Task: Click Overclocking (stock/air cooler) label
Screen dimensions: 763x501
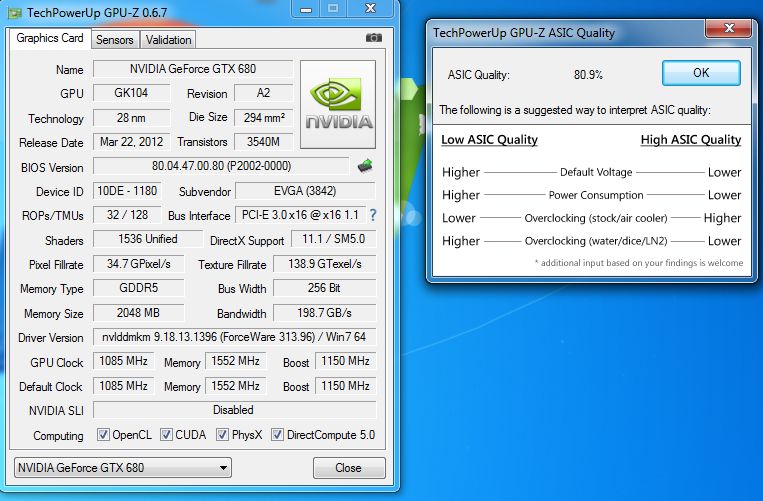Action: [596, 218]
